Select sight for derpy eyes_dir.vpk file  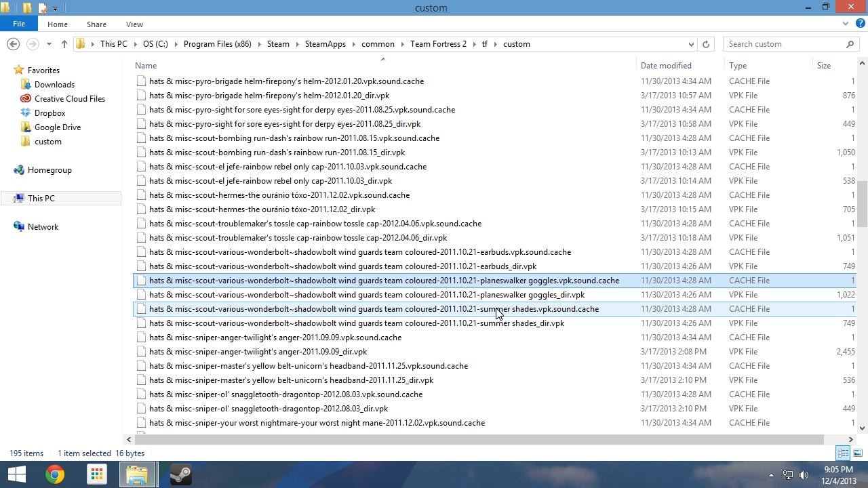click(x=285, y=124)
